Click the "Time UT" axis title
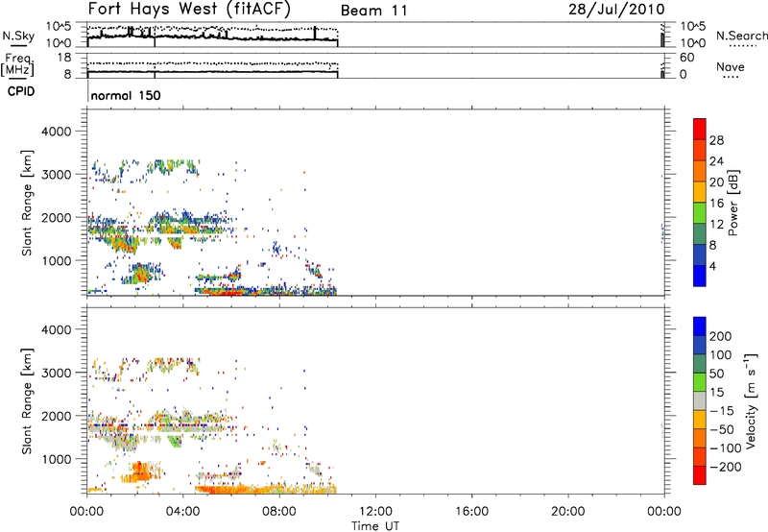The width and height of the screenshot is (768, 532). click(375, 526)
